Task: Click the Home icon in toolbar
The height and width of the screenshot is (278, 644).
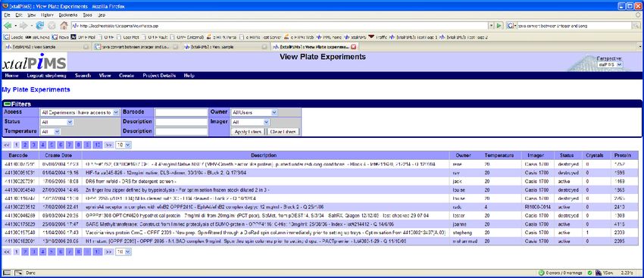Action: click(x=64, y=26)
